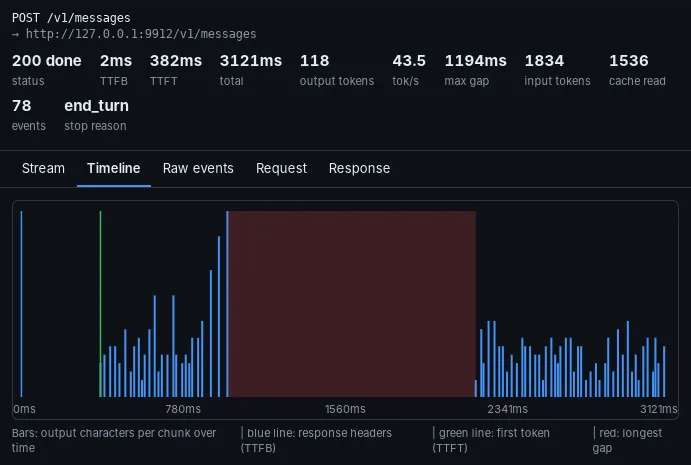Click the forwarded URL http://127.0.0.1:9912/v1/messages

[x=141, y=34]
